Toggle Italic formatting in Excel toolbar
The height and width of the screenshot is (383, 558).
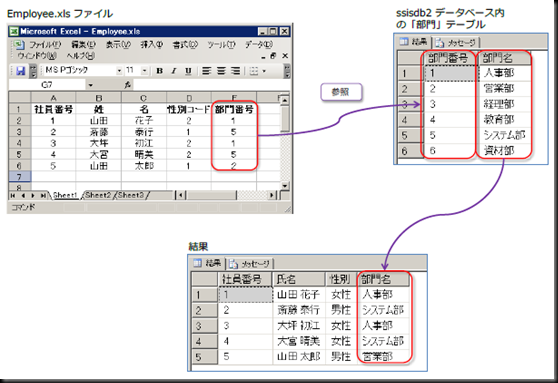[x=174, y=71]
